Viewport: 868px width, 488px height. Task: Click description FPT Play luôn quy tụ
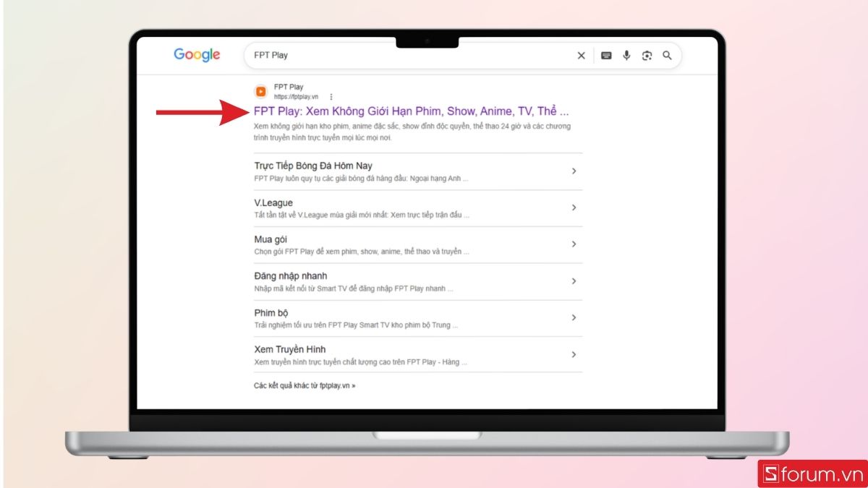pos(362,179)
